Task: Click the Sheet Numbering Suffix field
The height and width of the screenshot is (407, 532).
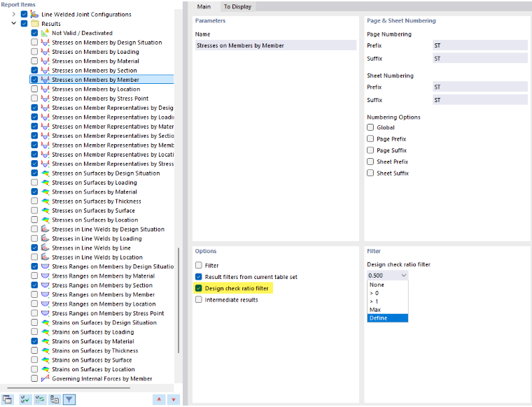Action: click(x=479, y=100)
